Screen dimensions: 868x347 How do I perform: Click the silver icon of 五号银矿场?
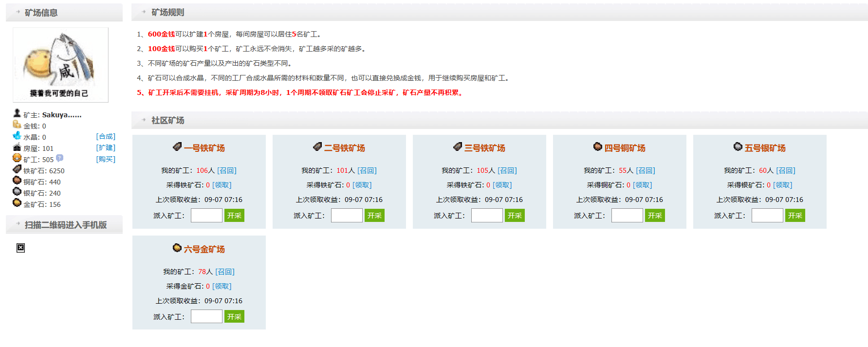click(738, 146)
